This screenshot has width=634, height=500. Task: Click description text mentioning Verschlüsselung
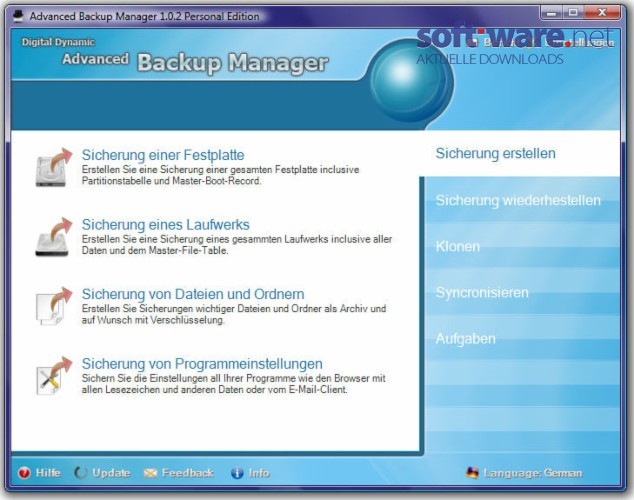(234, 314)
